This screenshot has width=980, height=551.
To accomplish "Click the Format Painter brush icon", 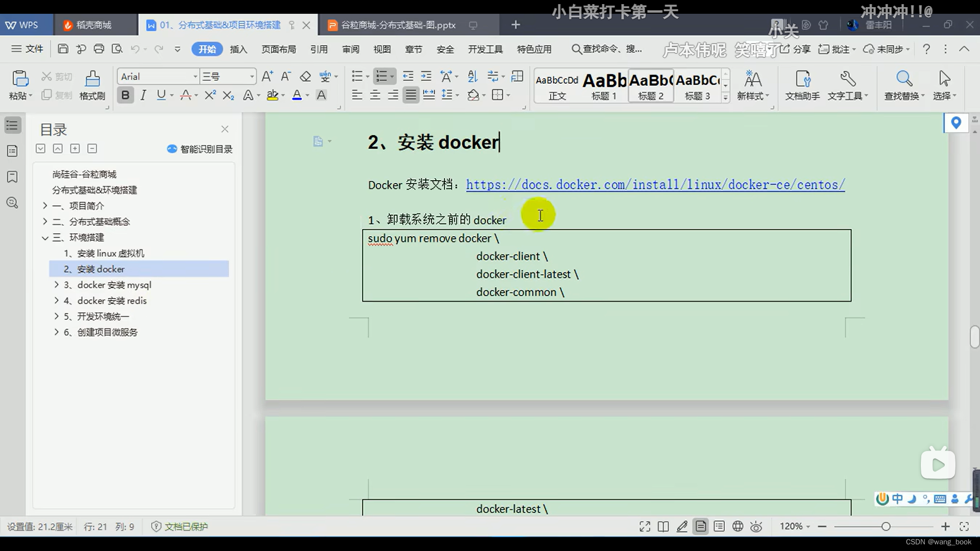I will point(92,79).
